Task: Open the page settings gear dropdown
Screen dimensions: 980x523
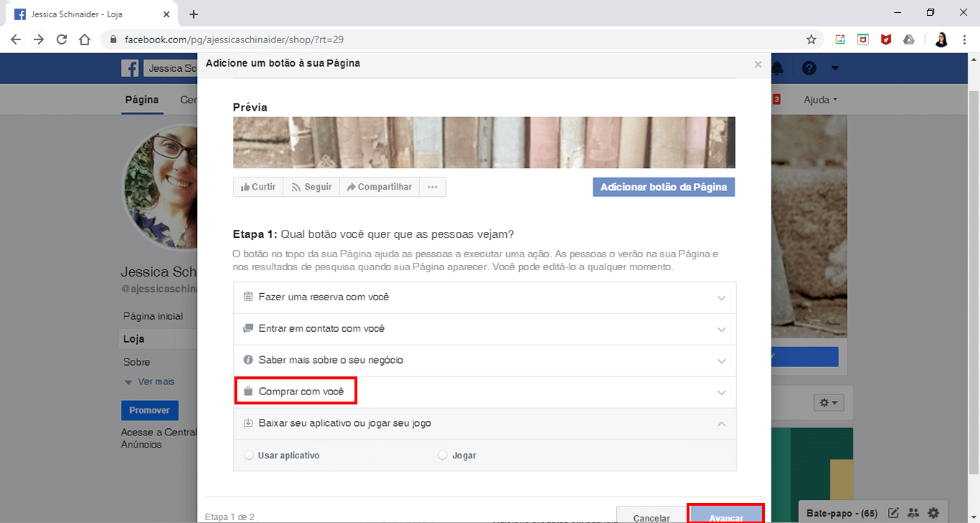Action: point(828,403)
